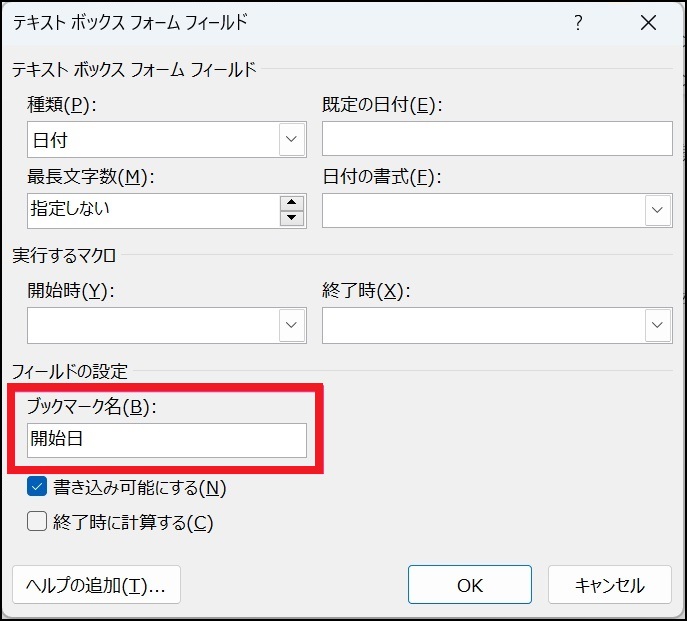This screenshot has height=621, width=687.
Task: Click the 実行するマクロ section heading
Action: [x=64, y=255]
